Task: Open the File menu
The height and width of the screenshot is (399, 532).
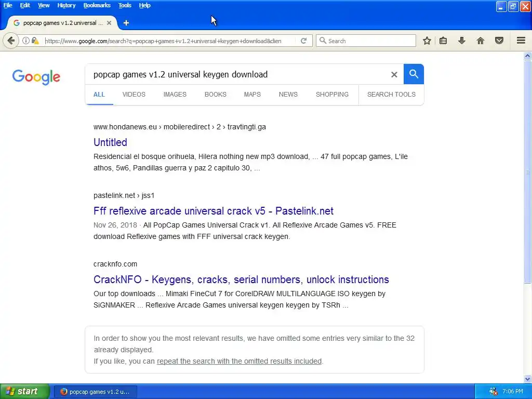Action: (8, 5)
